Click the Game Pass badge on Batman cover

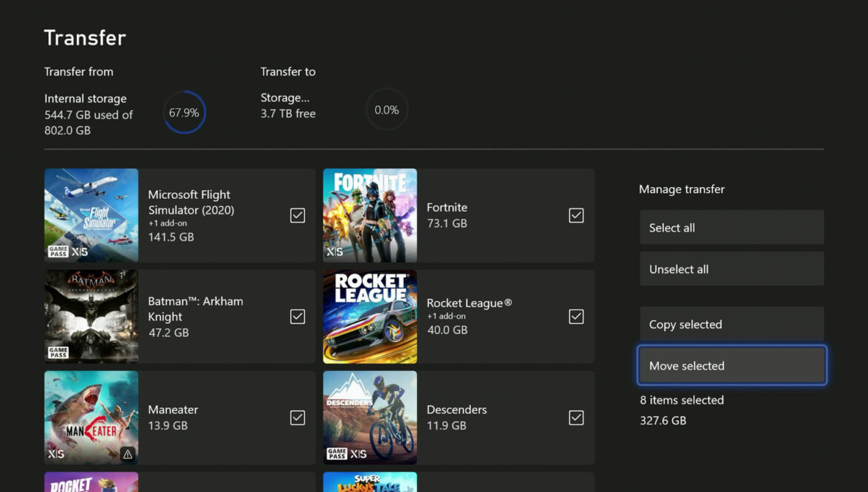(x=58, y=352)
